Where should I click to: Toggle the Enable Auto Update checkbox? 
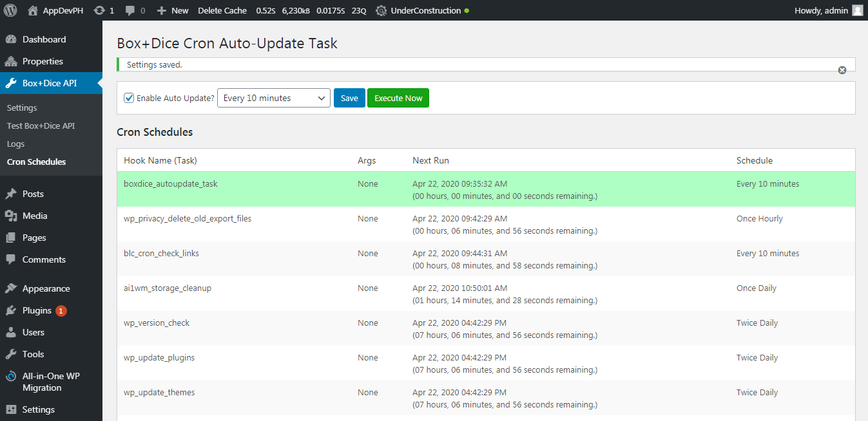pos(129,98)
